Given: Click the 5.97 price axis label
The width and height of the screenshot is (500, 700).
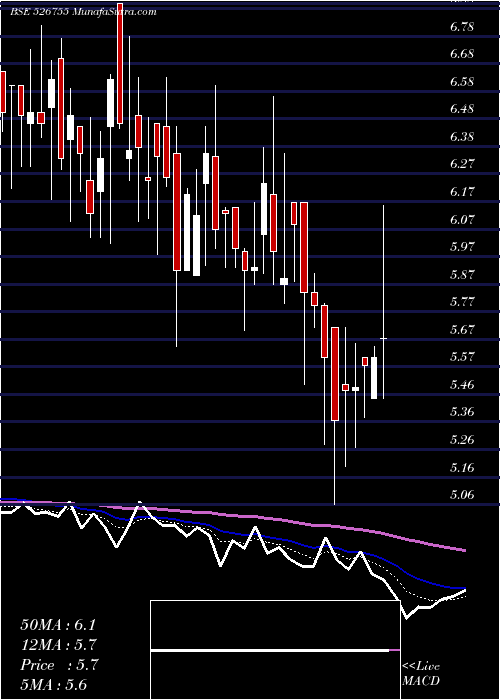Looking at the screenshot, I should (x=462, y=247).
